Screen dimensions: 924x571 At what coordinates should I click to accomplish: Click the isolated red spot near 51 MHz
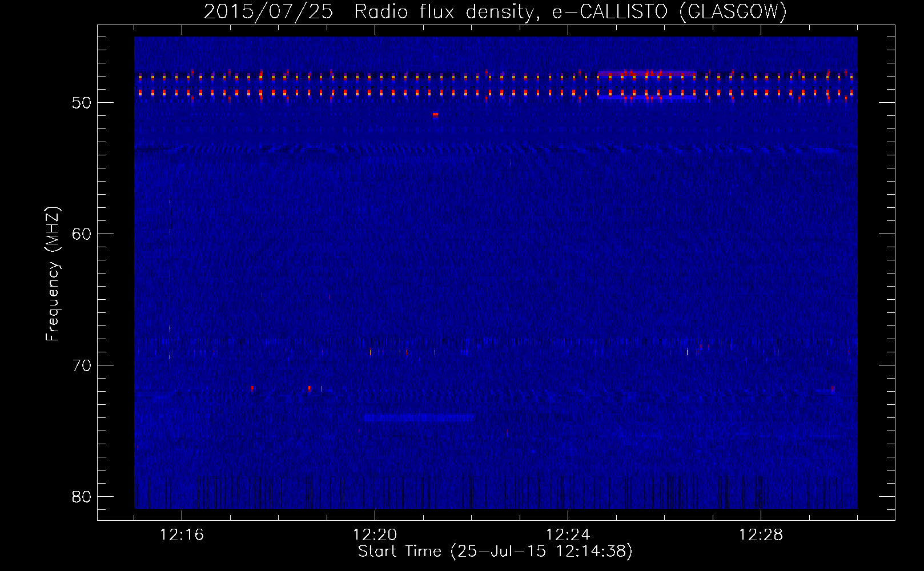pos(435,115)
